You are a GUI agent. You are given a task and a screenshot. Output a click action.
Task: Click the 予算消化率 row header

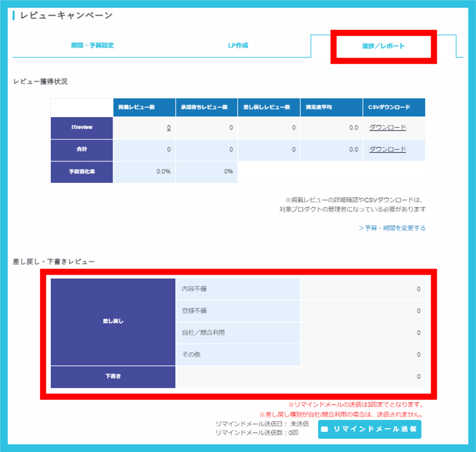pyautogui.click(x=82, y=172)
